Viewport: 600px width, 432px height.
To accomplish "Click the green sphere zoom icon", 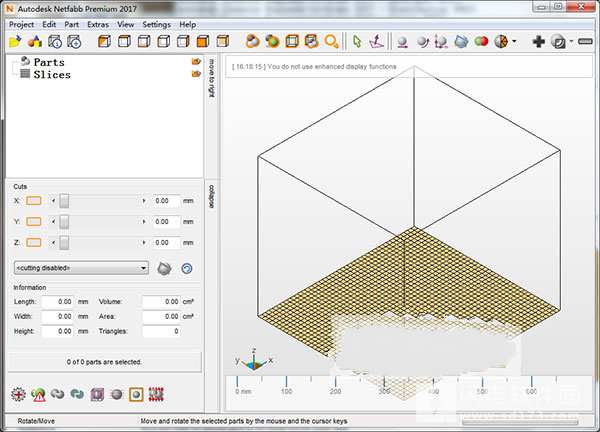I will [272, 41].
